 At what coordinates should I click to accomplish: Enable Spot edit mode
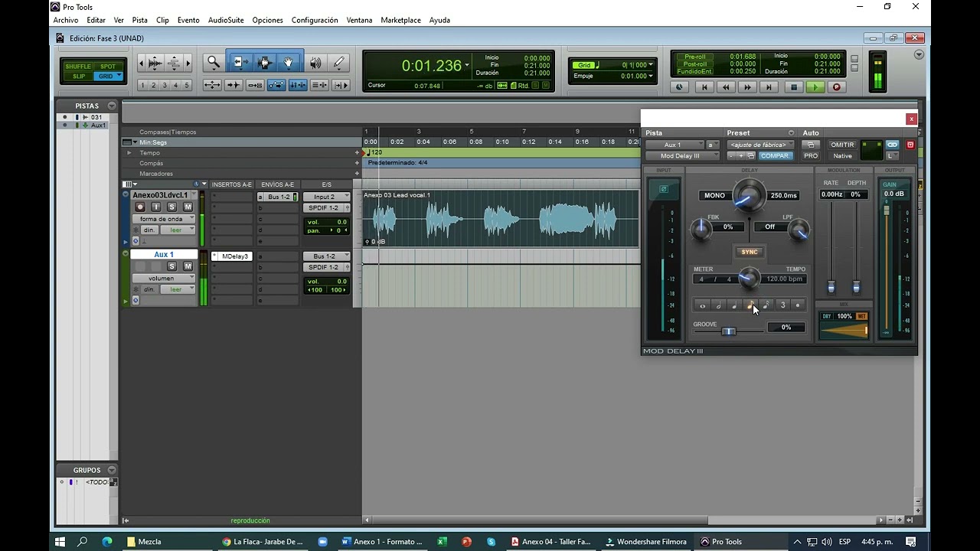click(108, 67)
